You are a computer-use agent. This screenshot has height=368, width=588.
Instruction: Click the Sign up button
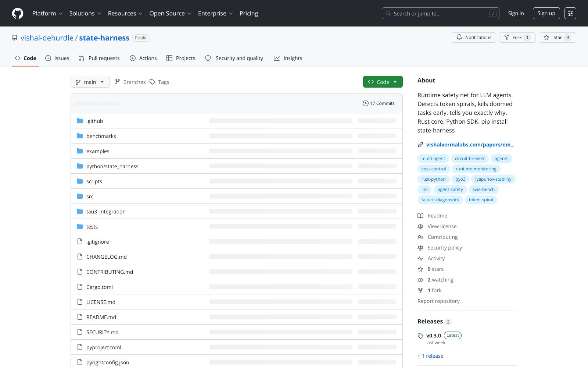546,13
